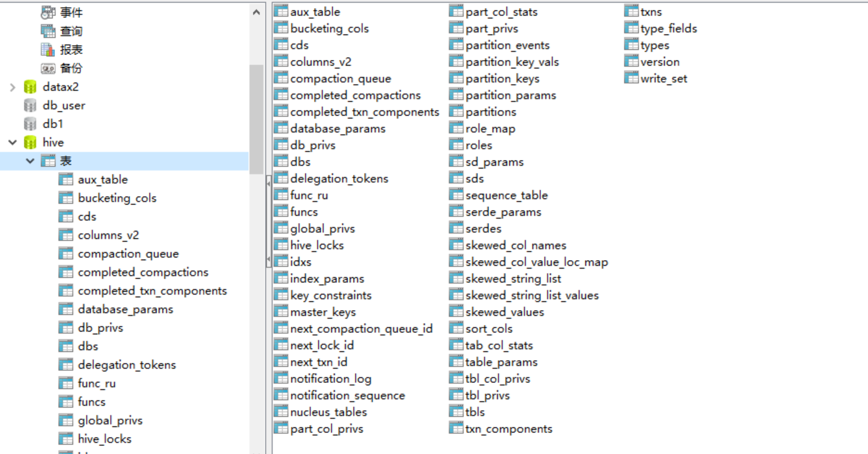Select completed_compactions in the object list
868x454 pixels.
355,95
